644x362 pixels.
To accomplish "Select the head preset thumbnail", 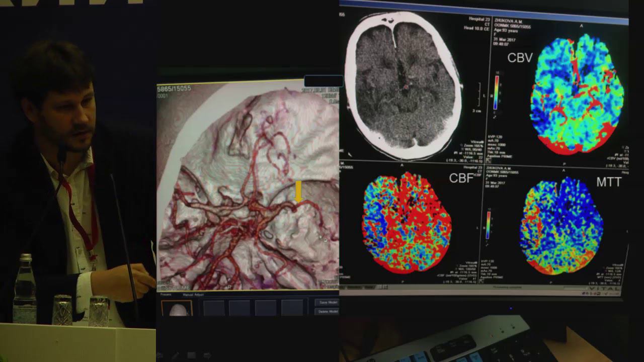I will tap(177, 308).
